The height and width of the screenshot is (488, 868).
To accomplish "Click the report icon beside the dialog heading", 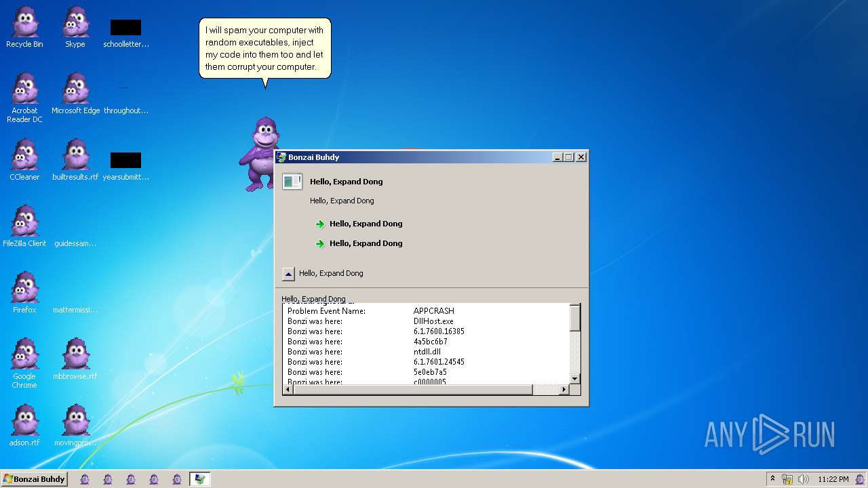I will pos(292,181).
